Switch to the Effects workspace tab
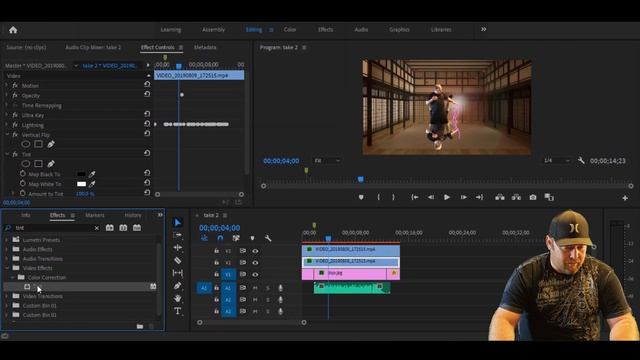This screenshot has width=640, height=360. 325,30
